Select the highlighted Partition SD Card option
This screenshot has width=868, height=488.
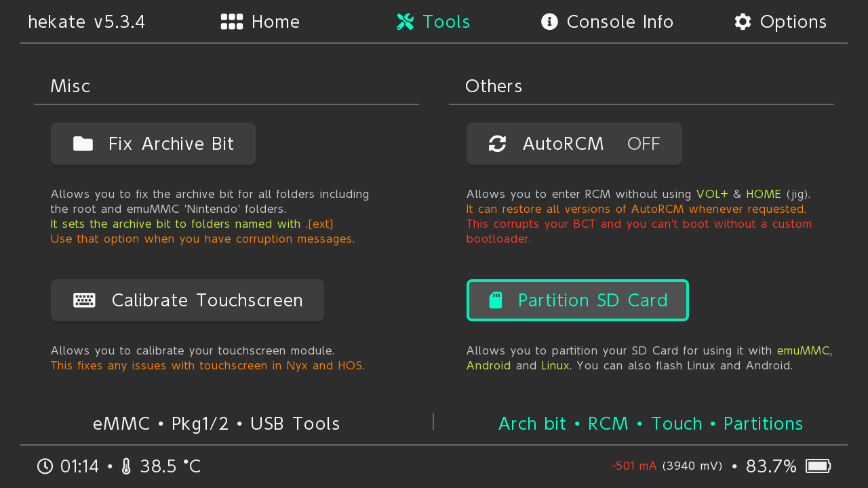(x=577, y=300)
